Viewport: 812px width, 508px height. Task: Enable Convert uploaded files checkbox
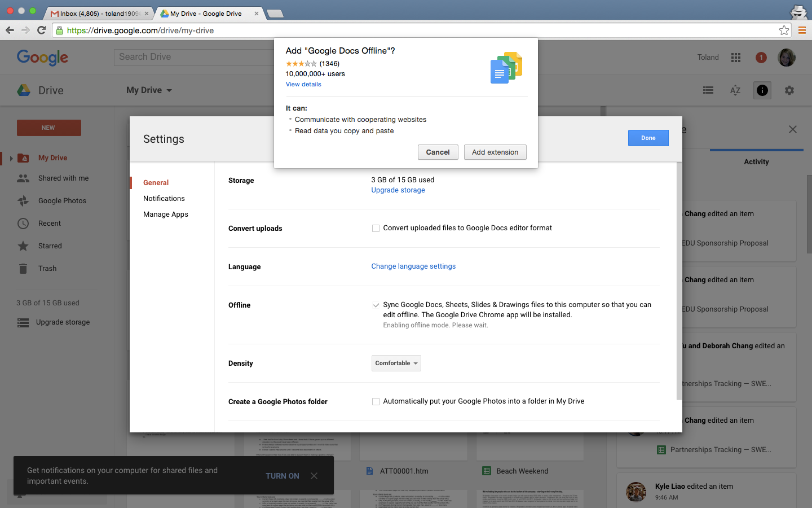coord(376,229)
